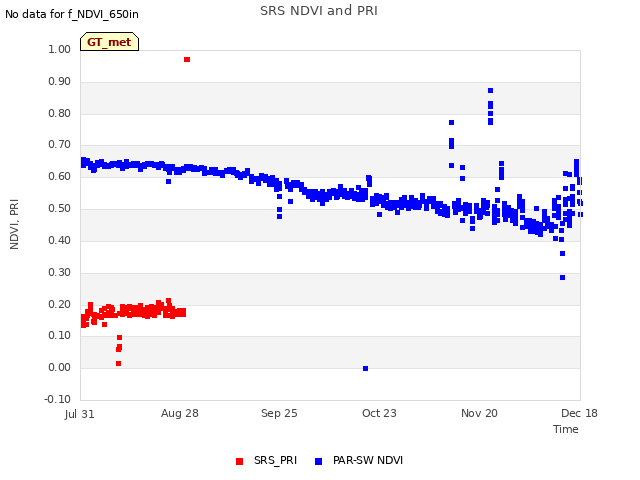The image size is (640, 480).
Task: Click the 1.00 y-axis tick label
Action: click(60, 49)
